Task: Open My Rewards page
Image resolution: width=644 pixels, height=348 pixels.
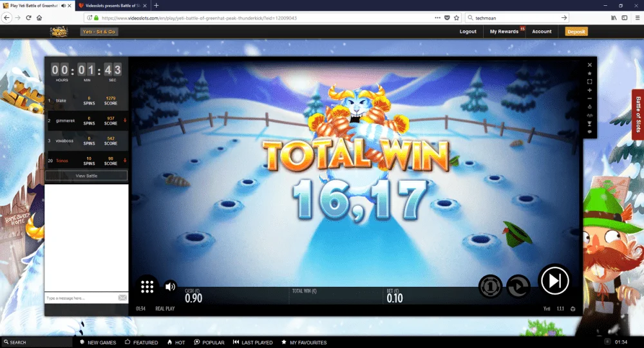Action: 504,32
